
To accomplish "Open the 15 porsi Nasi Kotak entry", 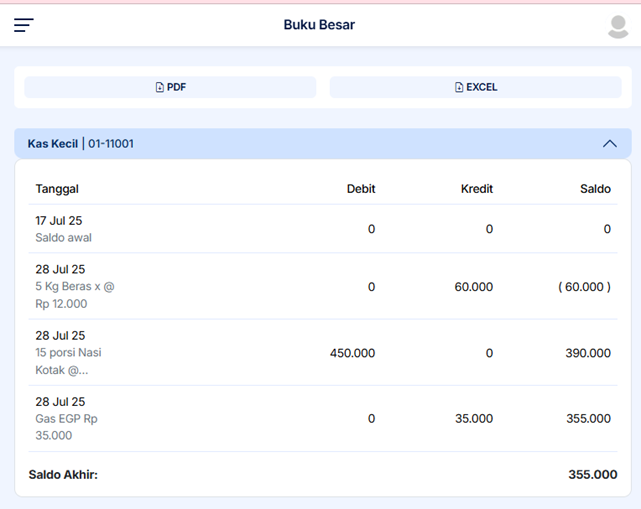I will tap(68, 352).
